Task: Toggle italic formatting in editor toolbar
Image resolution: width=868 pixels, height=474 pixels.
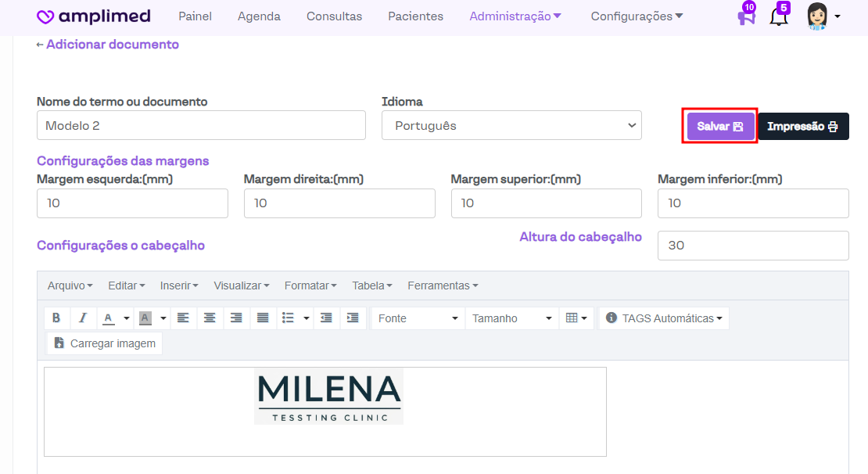Action: pos(83,318)
